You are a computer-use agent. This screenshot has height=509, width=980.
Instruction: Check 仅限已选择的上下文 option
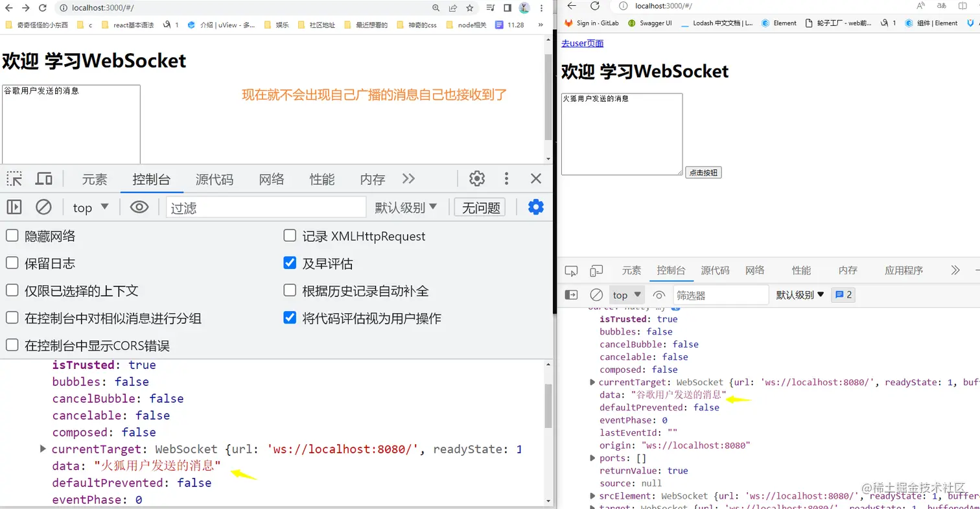(x=12, y=290)
